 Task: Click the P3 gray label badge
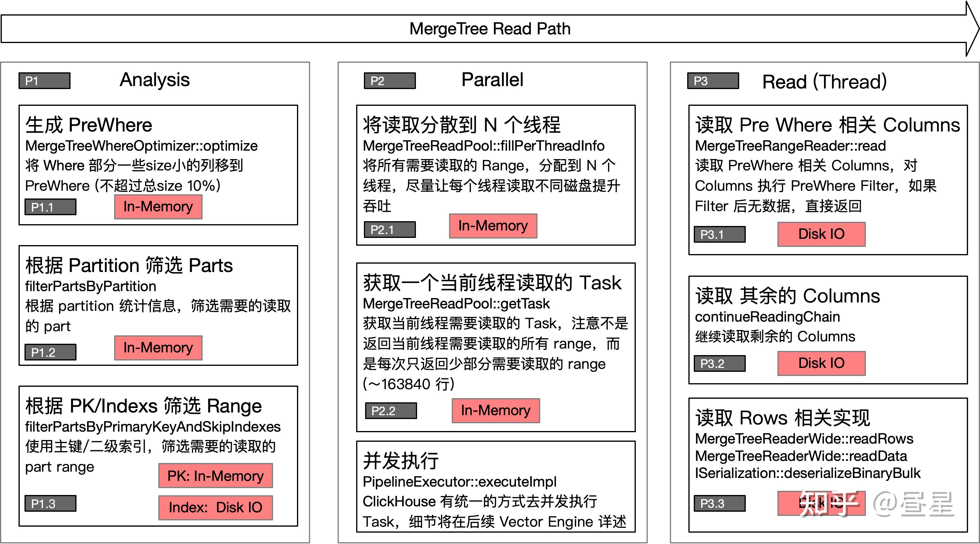tap(713, 81)
